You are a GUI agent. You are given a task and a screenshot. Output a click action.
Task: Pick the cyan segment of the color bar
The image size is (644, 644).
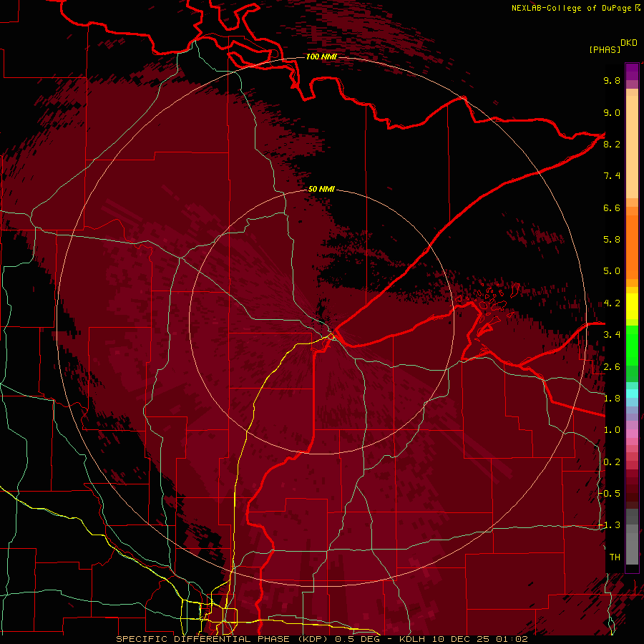(632, 394)
